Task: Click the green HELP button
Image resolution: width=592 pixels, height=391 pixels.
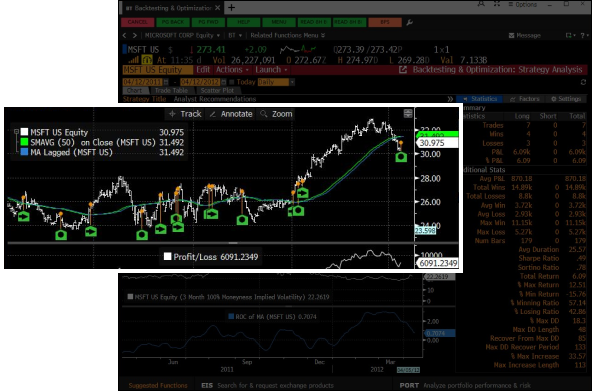Action: (x=244, y=22)
